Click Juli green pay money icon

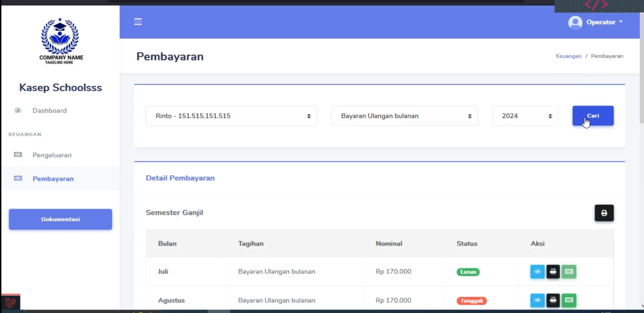(569, 271)
